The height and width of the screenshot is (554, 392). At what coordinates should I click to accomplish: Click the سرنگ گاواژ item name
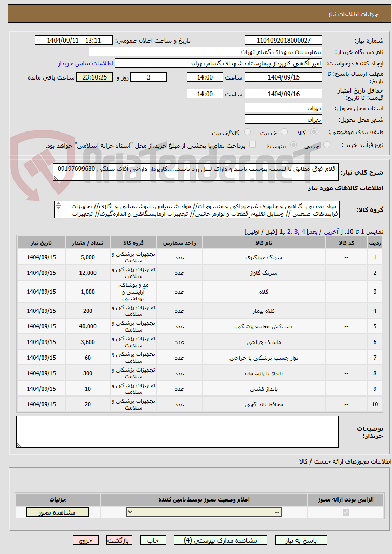click(x=264, y=273)
